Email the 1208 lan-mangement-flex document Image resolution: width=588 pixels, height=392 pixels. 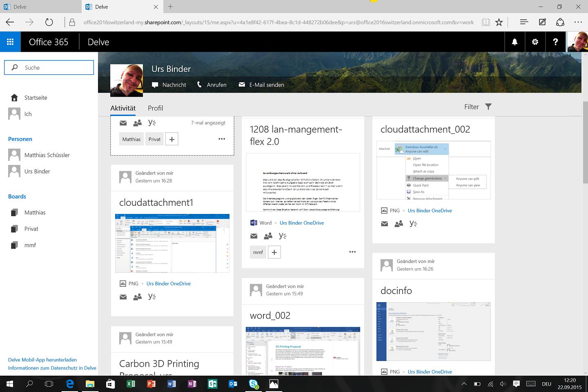tap(254, 236)
